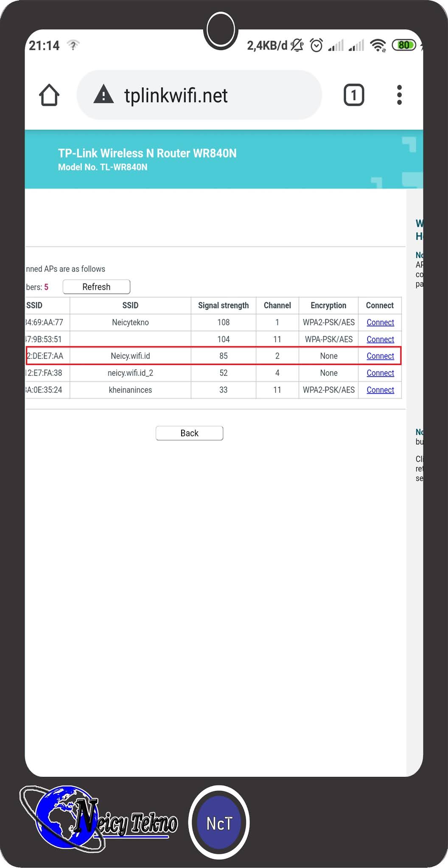448x868 pixels.
Task: Select the Neicy.wifi.id SSID cell
Action: [x=130, y=356]
